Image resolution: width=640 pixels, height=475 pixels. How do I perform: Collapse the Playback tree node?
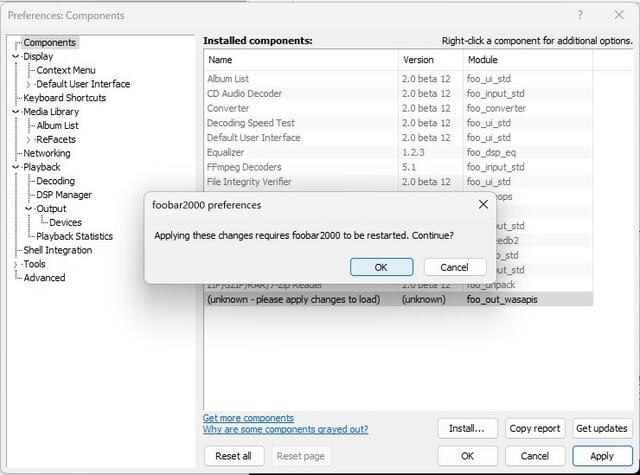coord(16,167)
